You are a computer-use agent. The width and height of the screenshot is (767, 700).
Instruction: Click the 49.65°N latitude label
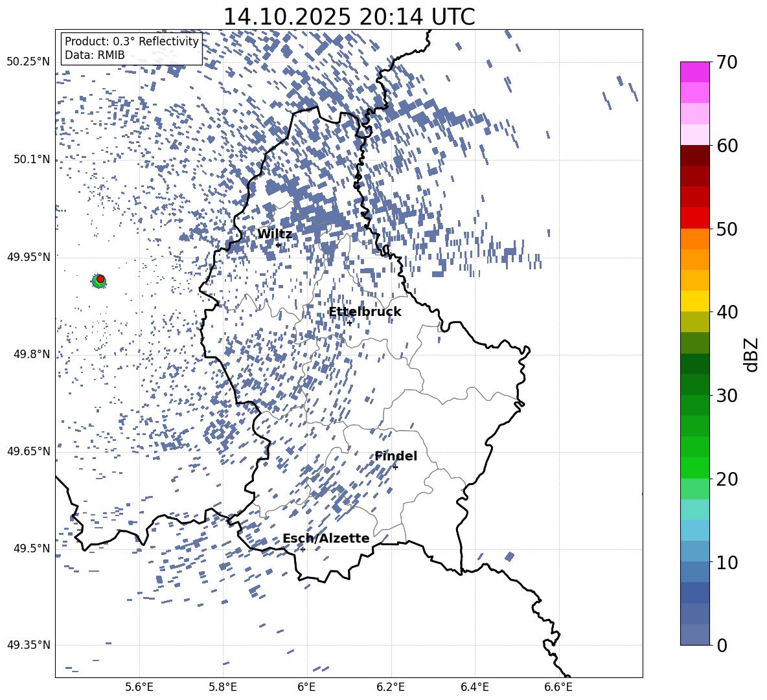(x=29, y=451)
